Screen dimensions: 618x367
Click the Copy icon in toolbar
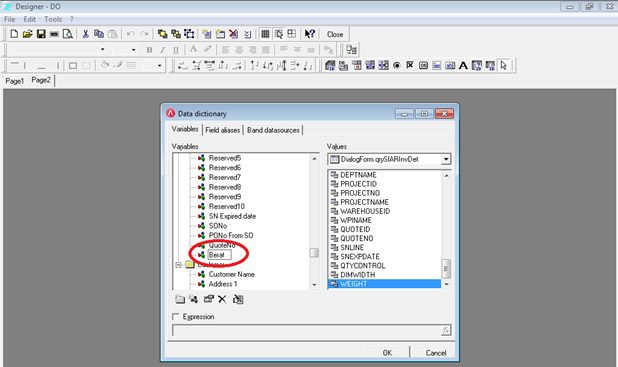99,34
